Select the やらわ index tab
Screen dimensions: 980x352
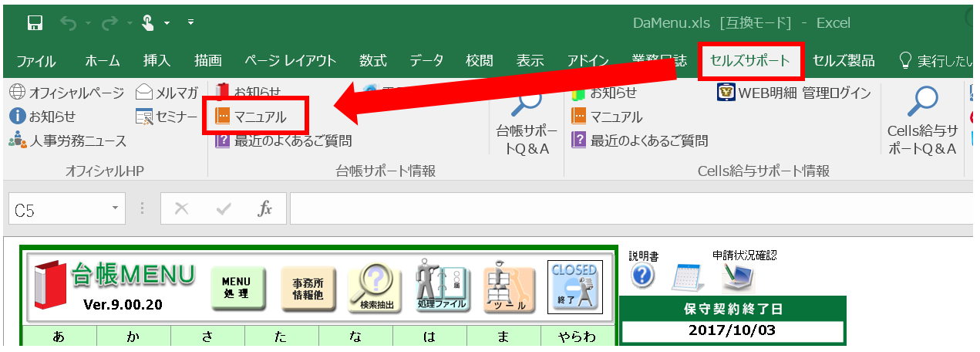577,335
